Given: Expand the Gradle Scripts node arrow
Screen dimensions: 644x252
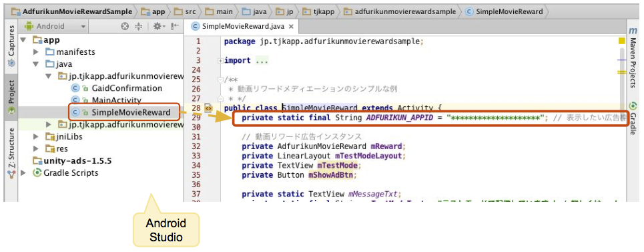Looking at the screenshot, I should [23, 172].
